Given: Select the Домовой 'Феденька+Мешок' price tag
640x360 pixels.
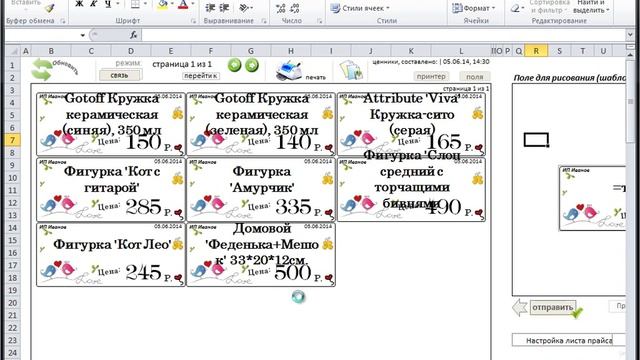Looking at the screenshot, I should tap(261, 255).
